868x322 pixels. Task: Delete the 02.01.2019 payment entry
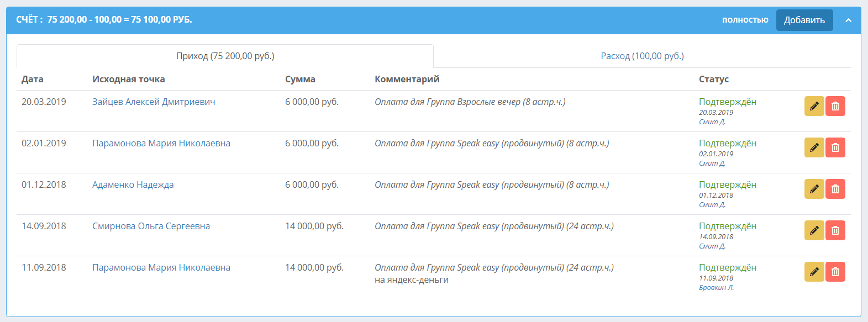835,147
